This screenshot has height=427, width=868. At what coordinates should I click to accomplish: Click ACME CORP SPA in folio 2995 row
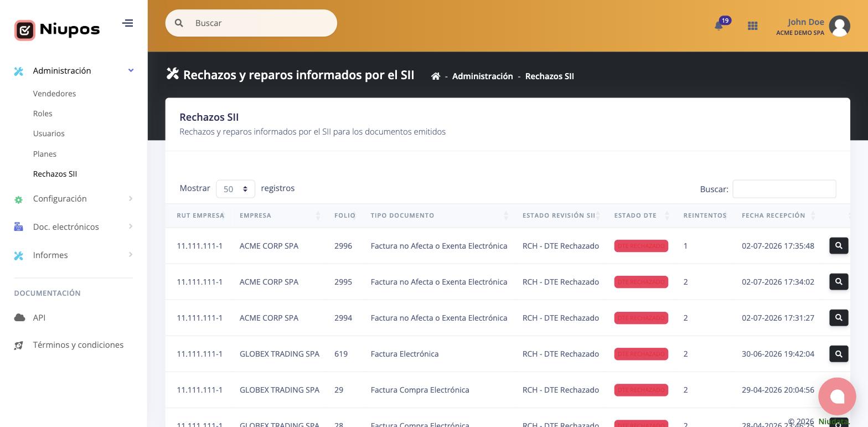(269, 281)
